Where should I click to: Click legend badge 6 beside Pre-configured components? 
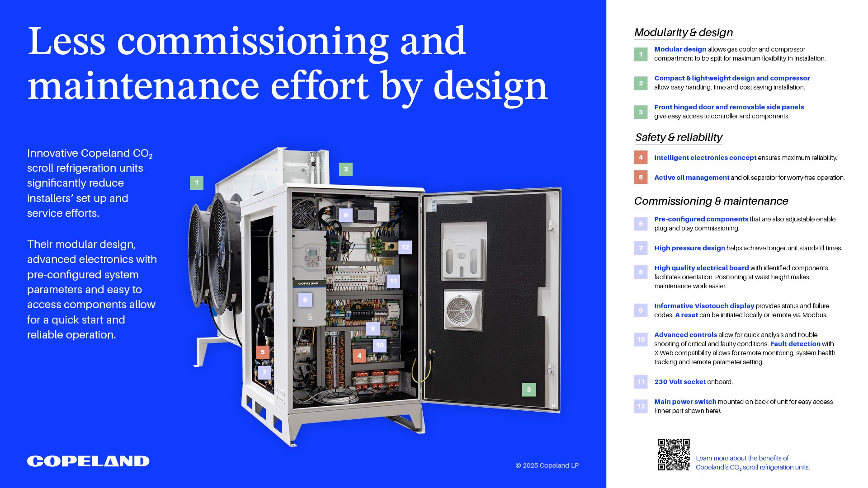pos(641,224)
